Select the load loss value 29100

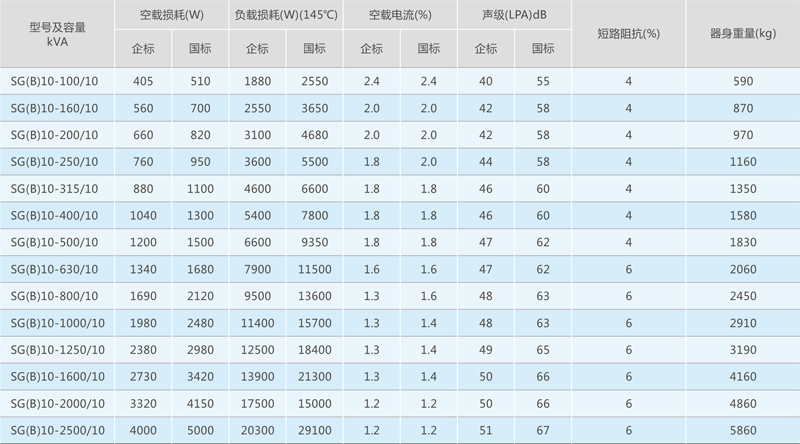click(315, 429)
